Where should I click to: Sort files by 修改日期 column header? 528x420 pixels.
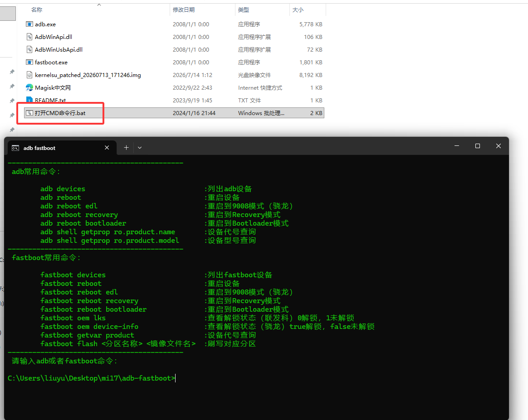click(184, 10)
